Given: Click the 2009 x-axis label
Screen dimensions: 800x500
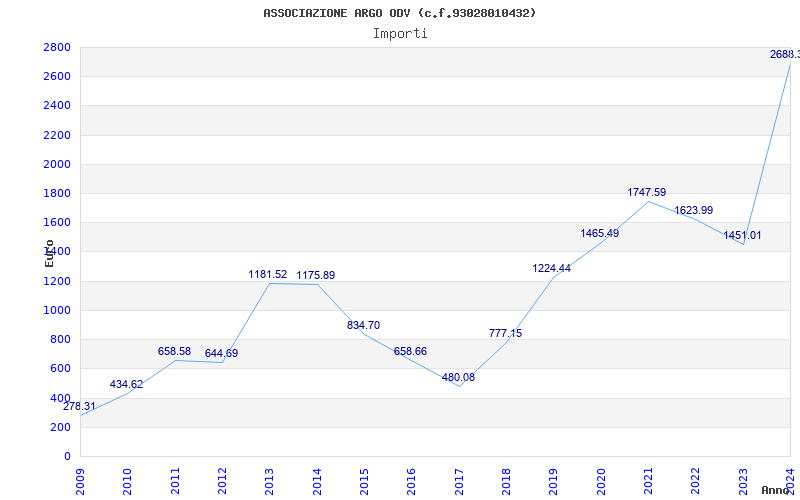Looking at the screenshot, I should (80, 481).
